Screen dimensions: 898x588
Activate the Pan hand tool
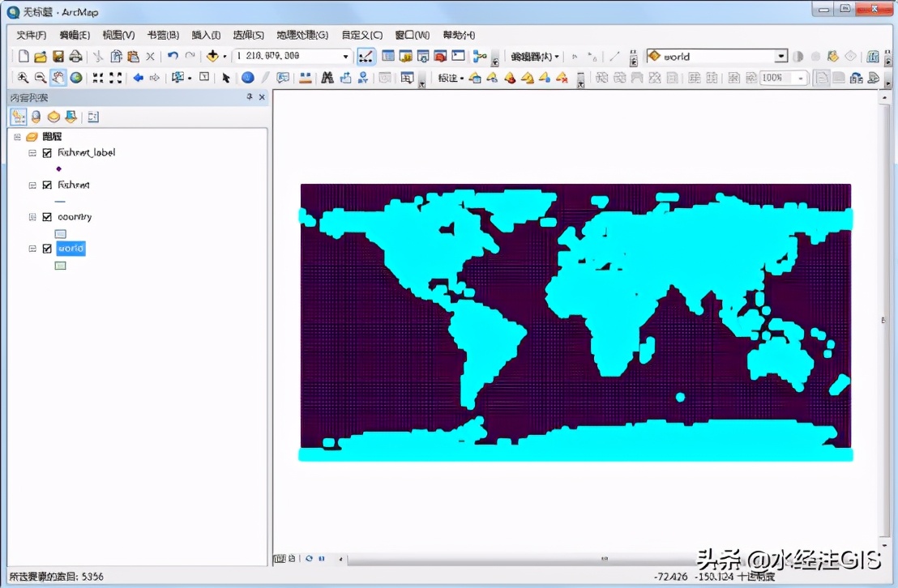coord(58,78)
